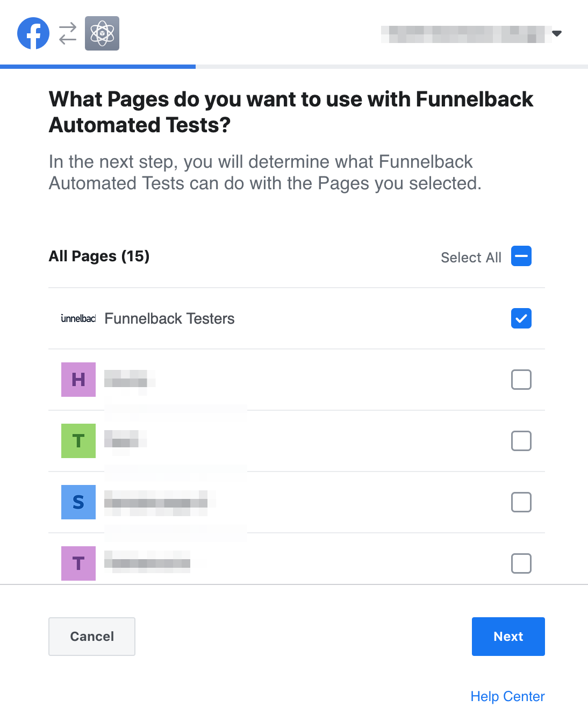This screenshot has height=714, width=588.
Task: Click the Select All minus toggle
Action: [520, 256]
